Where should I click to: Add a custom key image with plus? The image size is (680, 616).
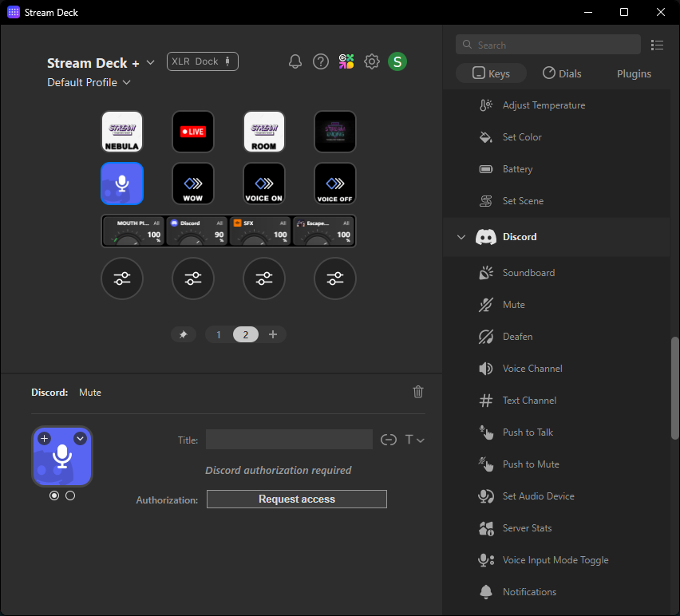[44, 439]
